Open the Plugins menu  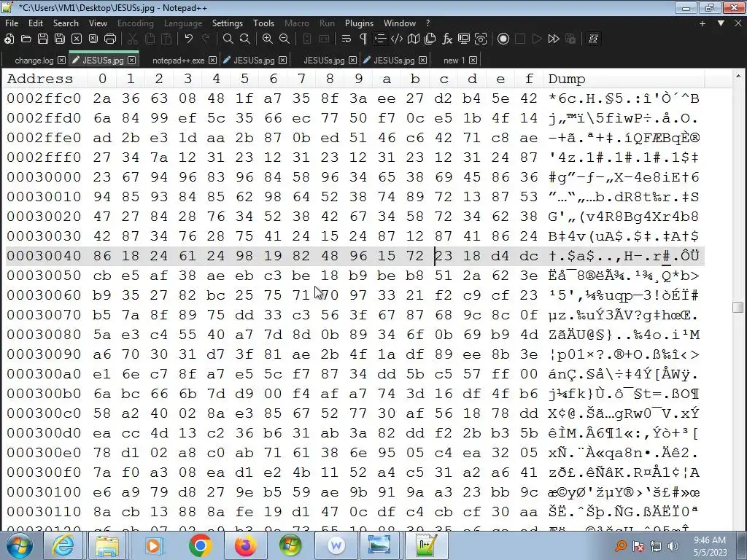coord(359,23)
